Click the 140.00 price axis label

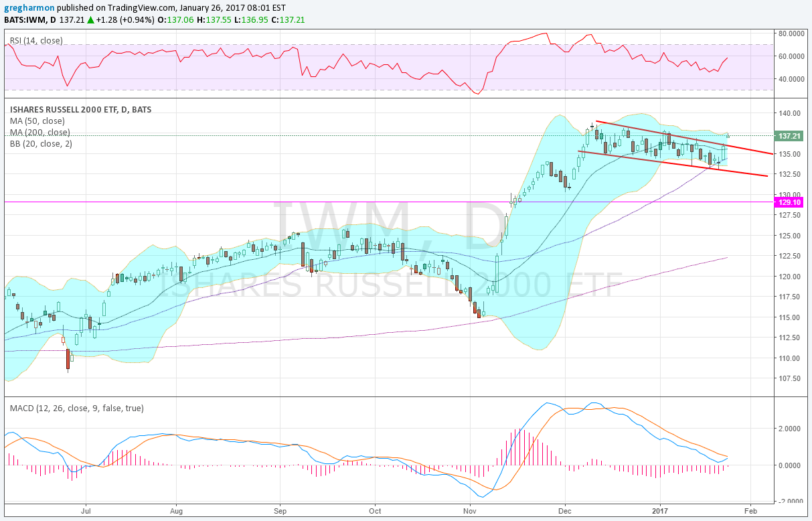point(791,113)
